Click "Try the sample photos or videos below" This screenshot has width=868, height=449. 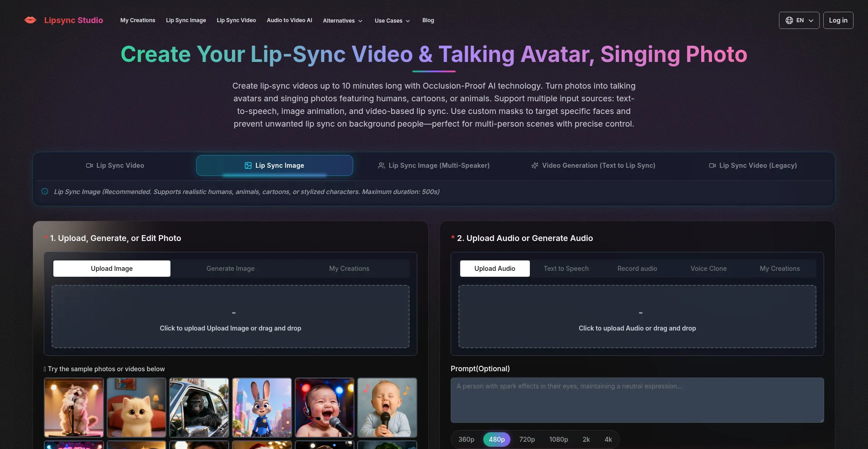pyautogui.click(x=106, y=369)
